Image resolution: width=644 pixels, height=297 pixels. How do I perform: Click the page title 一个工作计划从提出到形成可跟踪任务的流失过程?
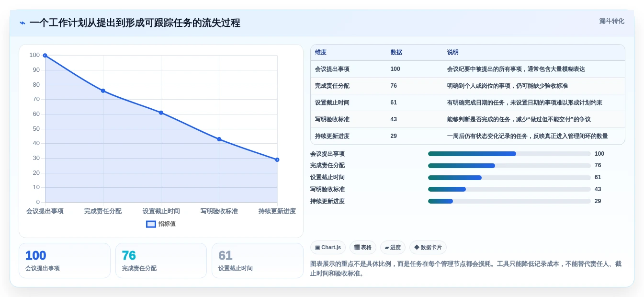(135, 23)
